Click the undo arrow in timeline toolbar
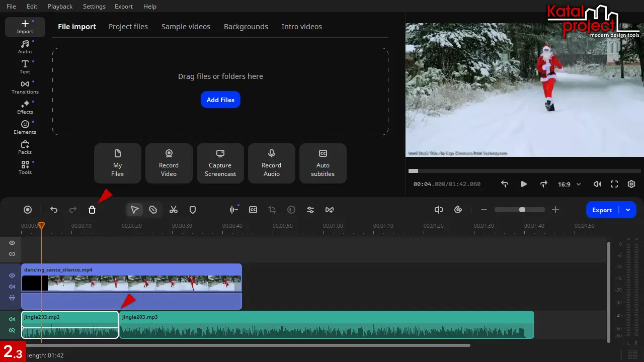644x362 pixels. 54,210
